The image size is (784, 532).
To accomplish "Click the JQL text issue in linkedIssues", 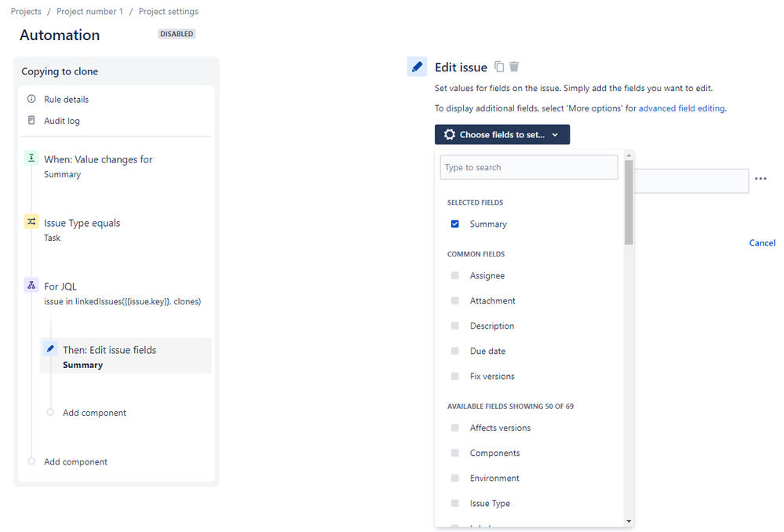I will coord(122,301).
